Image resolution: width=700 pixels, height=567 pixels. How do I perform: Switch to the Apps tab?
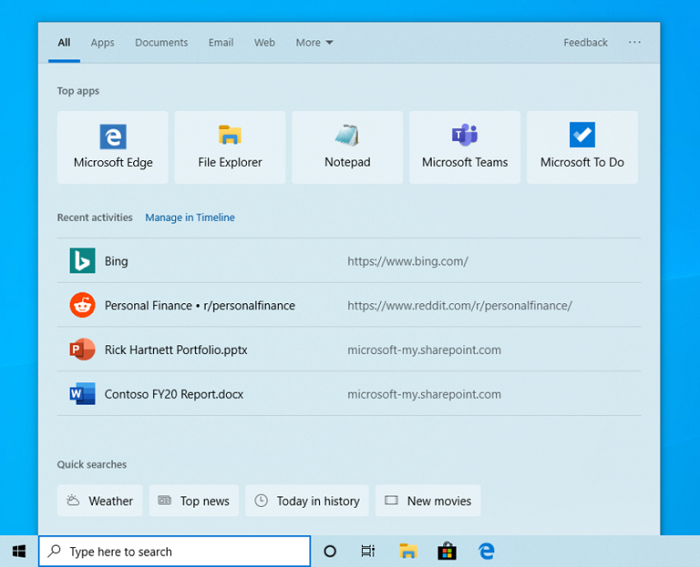pos(102,43)
